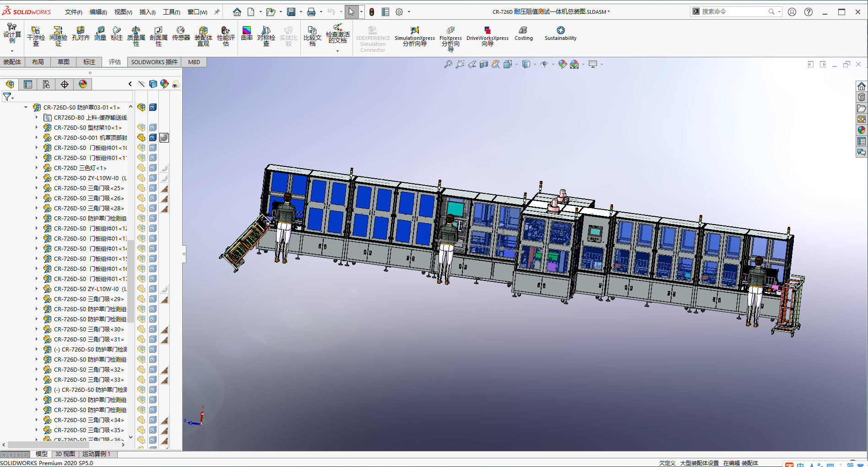Image resolution: width=868 pixels, height=467 pixels.
Task: Toggle transparency for CR-726D-S0 三角门吸<32>
Action: tap(164, 369)
